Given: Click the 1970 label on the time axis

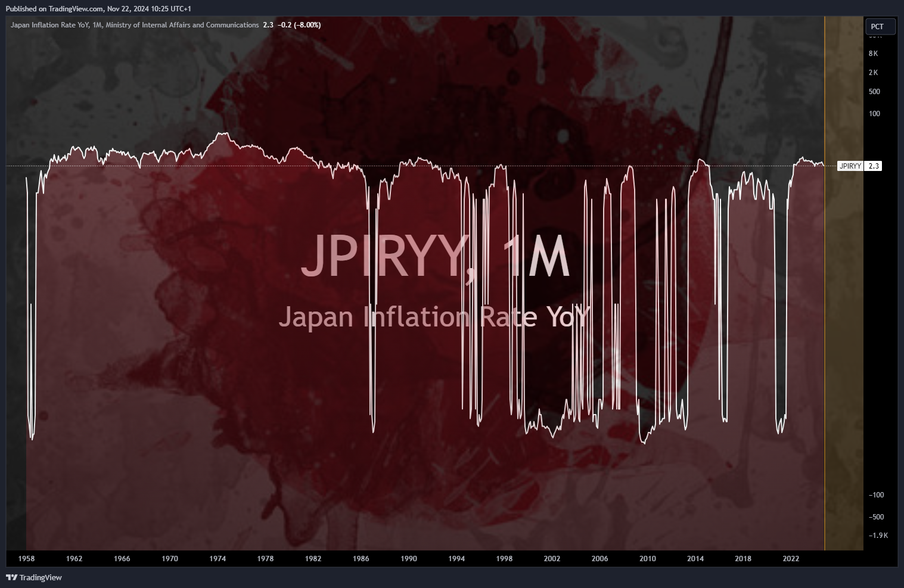Looking at the screenshot, I should pos(170,559).
